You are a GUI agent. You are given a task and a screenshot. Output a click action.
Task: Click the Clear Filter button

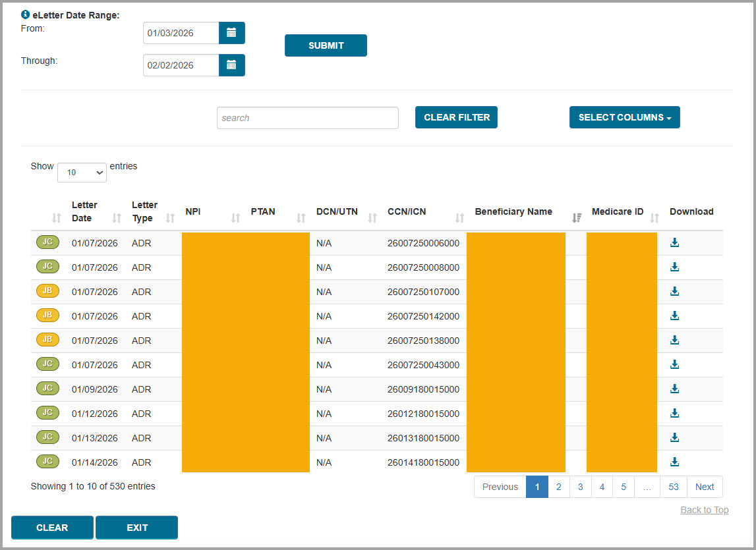[456, 117]
